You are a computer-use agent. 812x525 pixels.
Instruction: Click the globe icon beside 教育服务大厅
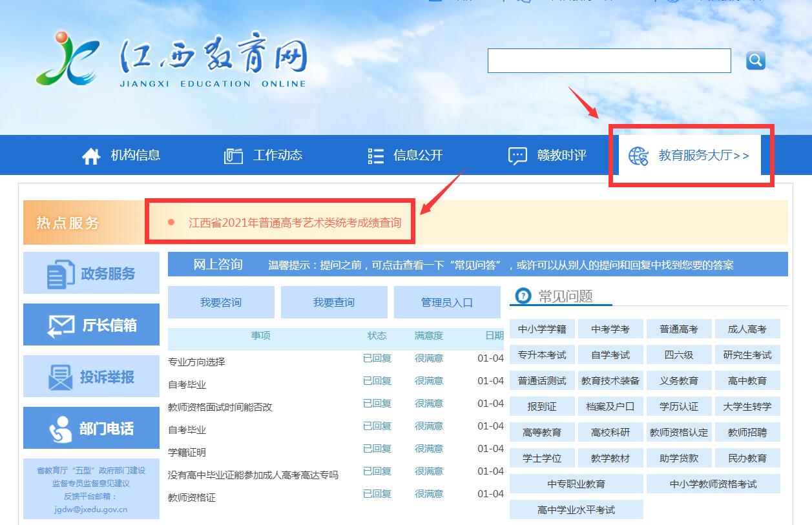point(638,156)
